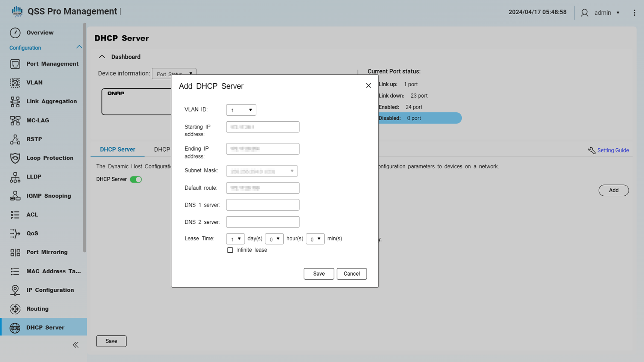Click the Link Aggregation sidebar icon
This screenshot has height=362, width=644.
[15, 101]
